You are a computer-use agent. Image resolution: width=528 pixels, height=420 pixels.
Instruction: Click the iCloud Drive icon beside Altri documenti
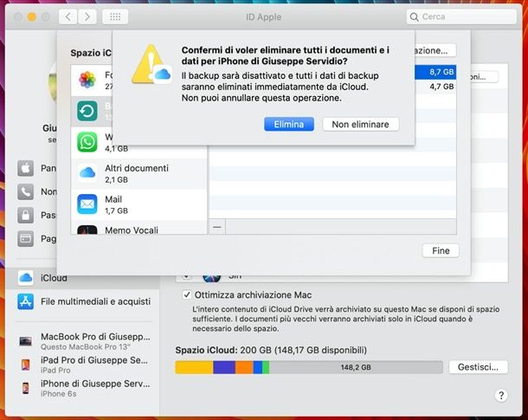point(87,173)
